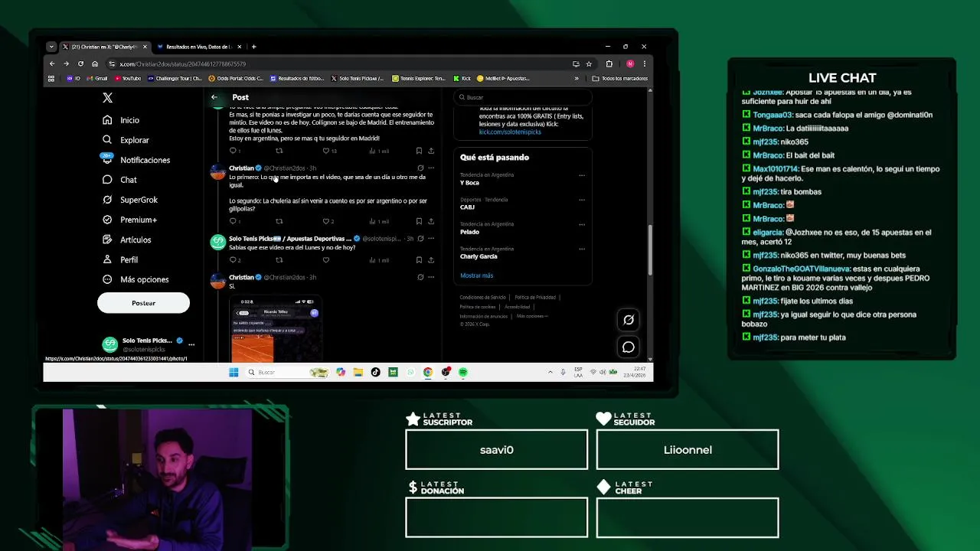Open the menu on Christian's 'Sí.' tweet

pyautogui.click(x=431, y=277)
